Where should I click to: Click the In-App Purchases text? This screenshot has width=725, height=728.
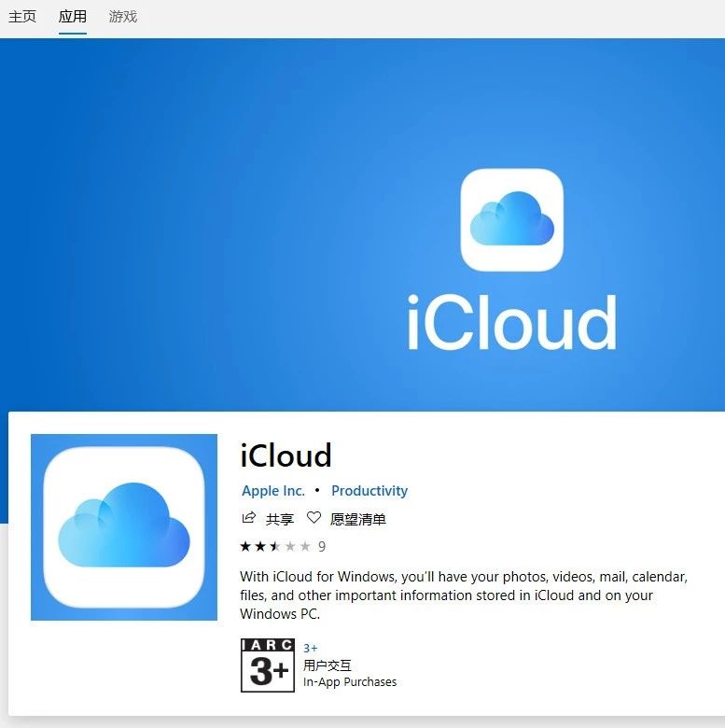point(350,682)
